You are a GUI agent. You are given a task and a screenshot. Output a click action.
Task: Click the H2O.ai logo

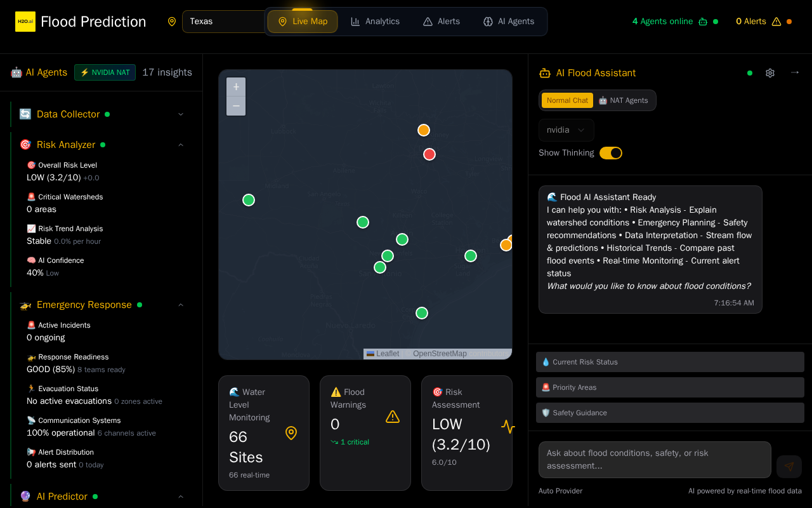tap(25, 22)
